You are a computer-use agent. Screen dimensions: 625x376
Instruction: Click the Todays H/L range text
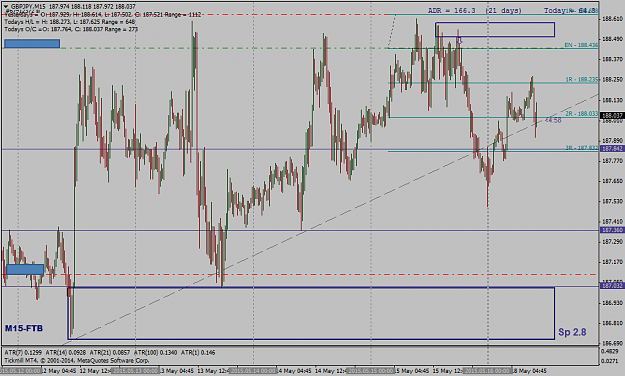[x=70, y=22]
